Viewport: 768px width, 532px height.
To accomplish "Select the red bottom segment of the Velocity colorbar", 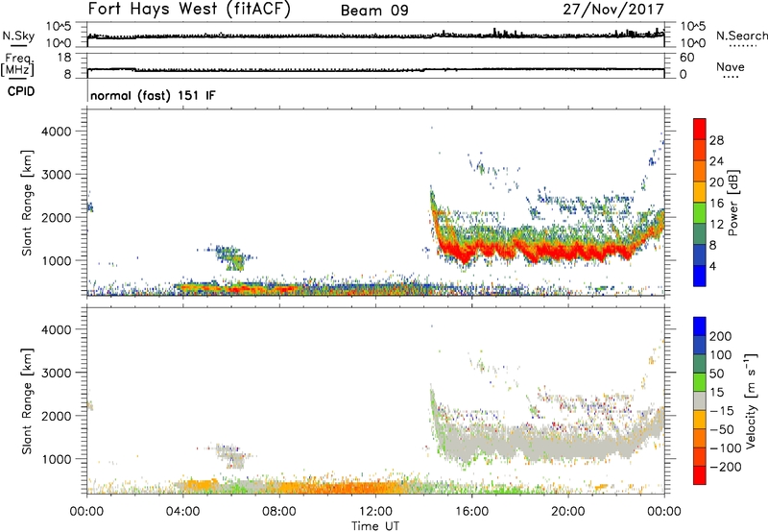I will pos(700,475).
